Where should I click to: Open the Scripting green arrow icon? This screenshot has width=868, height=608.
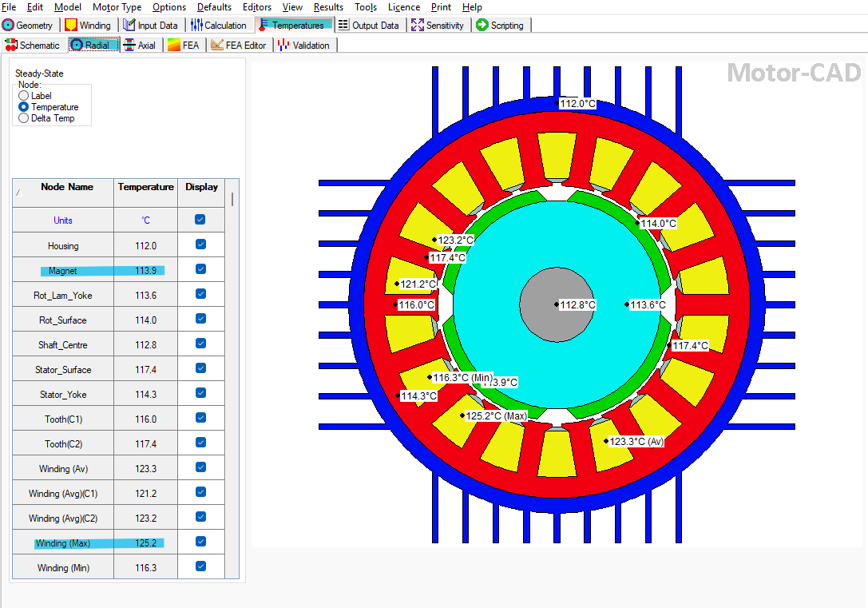point(482,25)
